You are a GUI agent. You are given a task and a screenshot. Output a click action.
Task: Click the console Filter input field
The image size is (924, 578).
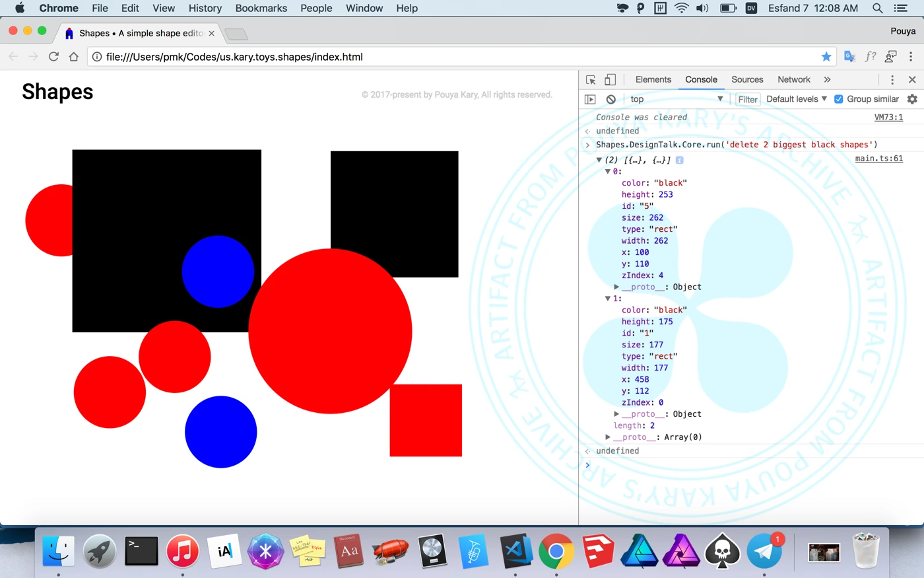point(748,100)
